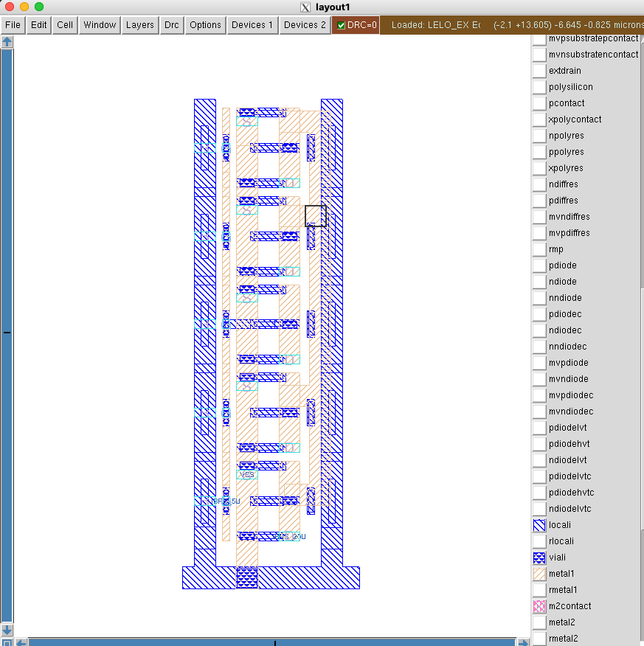Click the metal2 layer box
The image size is (644, 646).
[x=539, y=622]
